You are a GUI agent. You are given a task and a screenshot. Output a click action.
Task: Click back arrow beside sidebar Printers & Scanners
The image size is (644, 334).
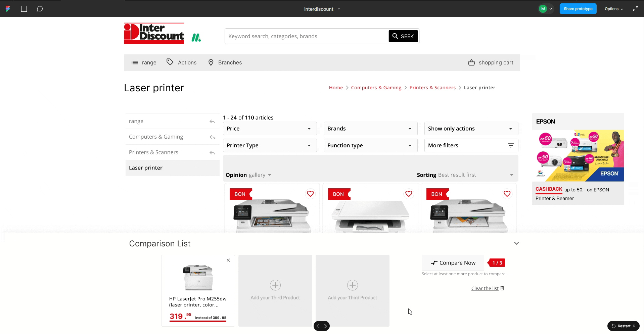point(212,152)
